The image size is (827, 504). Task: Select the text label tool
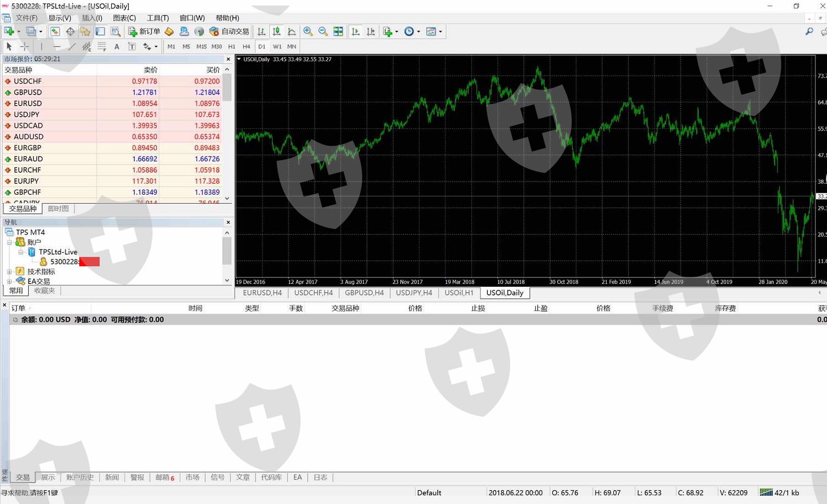tap(132, 47)
